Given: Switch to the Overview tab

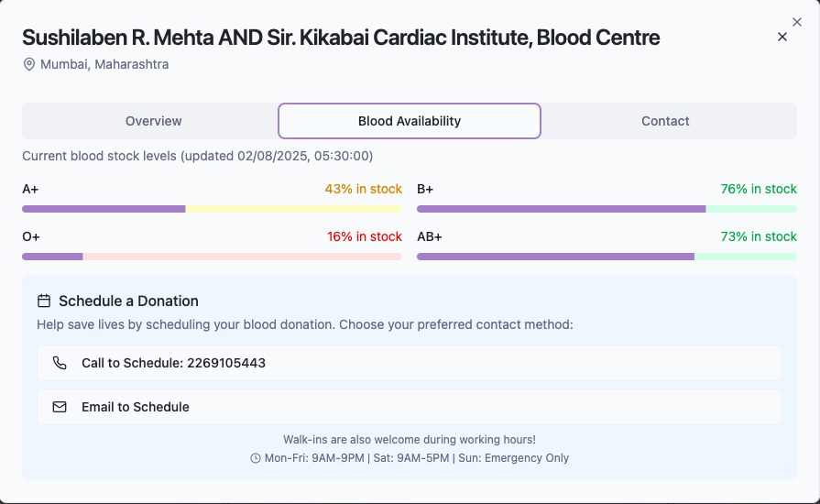Looking at the screenshot, I should coord(153,121).
